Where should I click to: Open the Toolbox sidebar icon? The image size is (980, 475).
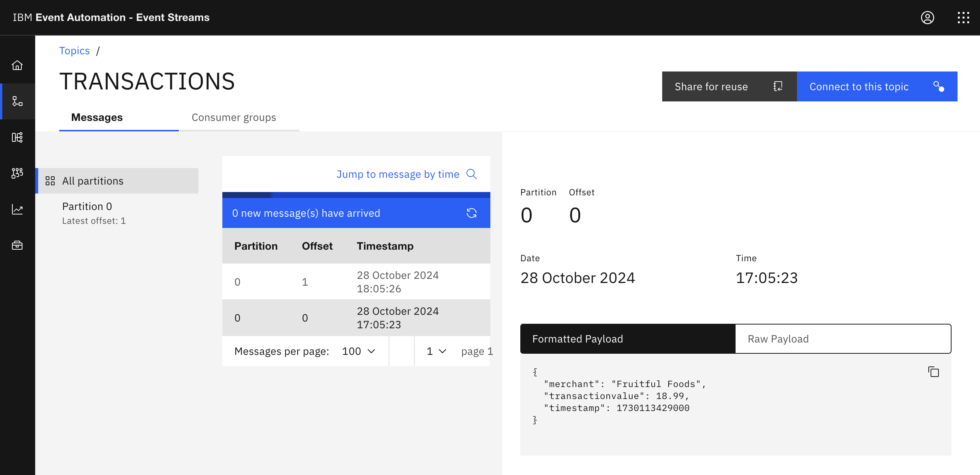[x=17, y=245]
